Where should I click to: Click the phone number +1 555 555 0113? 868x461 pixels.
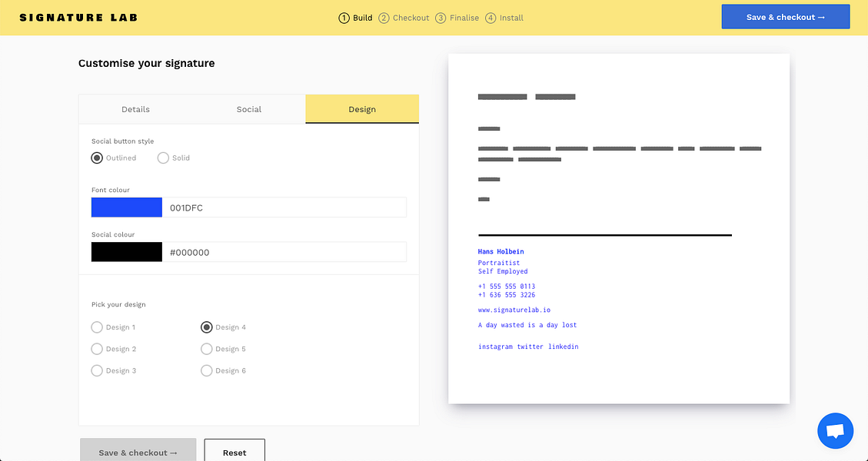507,286
